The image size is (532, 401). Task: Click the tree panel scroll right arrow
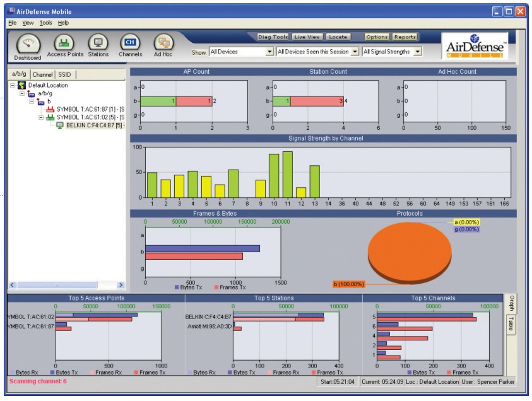pos(121,285)
